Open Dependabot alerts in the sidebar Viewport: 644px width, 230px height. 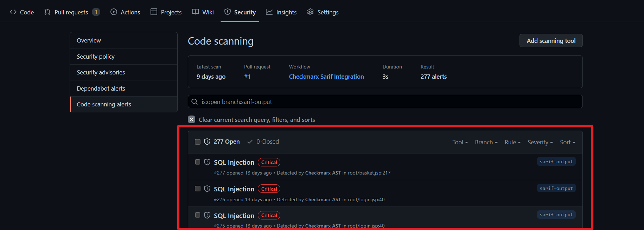(x=123, y=88)
